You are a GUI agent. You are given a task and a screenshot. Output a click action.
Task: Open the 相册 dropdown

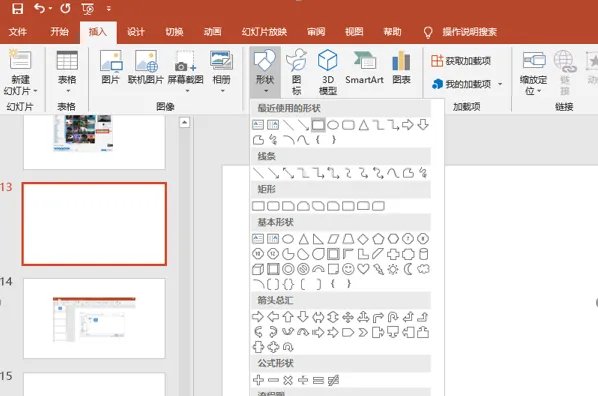click(x=222, y=72)
